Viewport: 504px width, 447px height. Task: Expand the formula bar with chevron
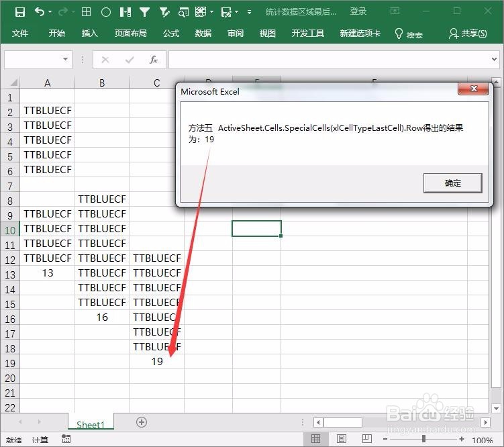[x=495, y=59]
